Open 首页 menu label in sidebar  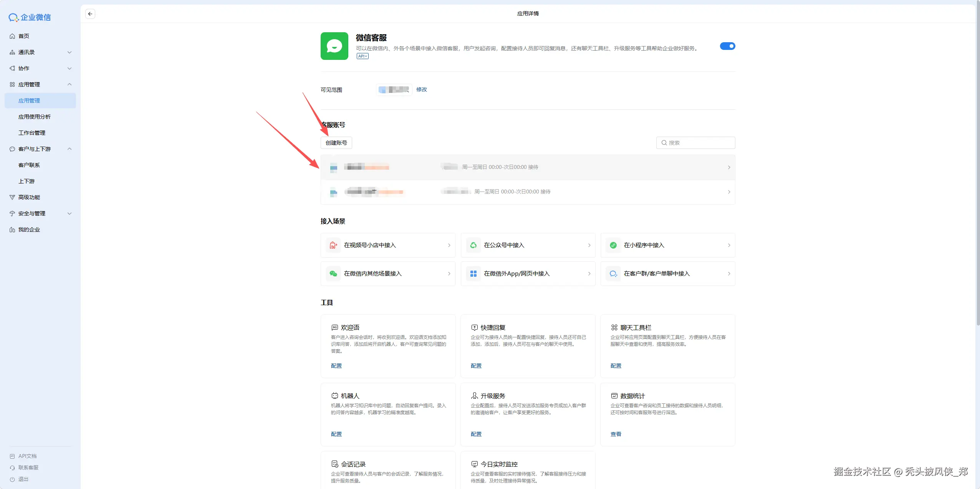tap(24, 36)
